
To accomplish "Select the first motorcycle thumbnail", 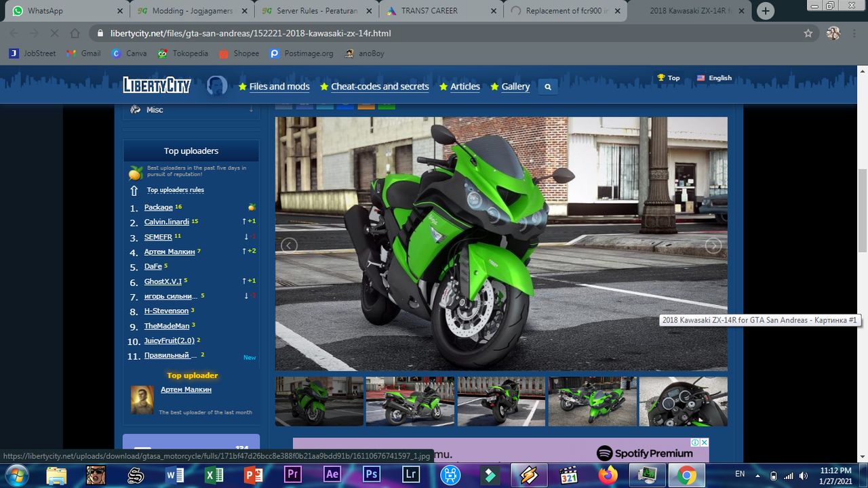I will click(x=319, y=402).
